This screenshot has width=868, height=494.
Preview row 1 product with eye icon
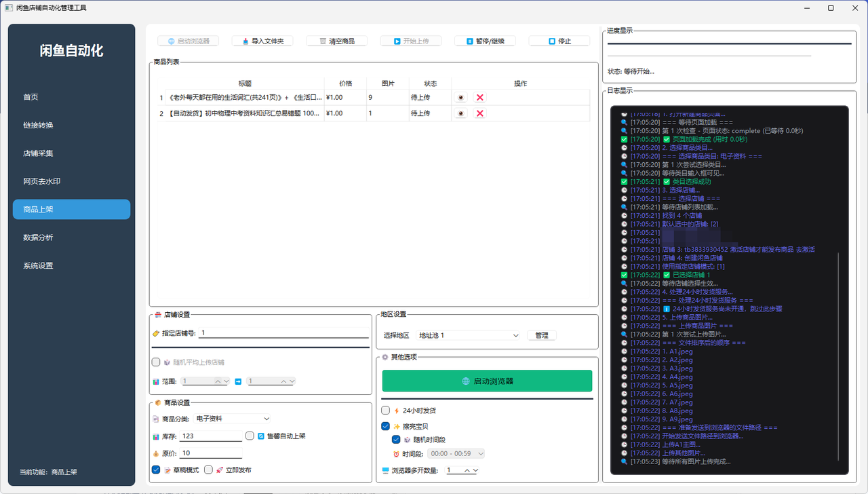tap(461, 98)
